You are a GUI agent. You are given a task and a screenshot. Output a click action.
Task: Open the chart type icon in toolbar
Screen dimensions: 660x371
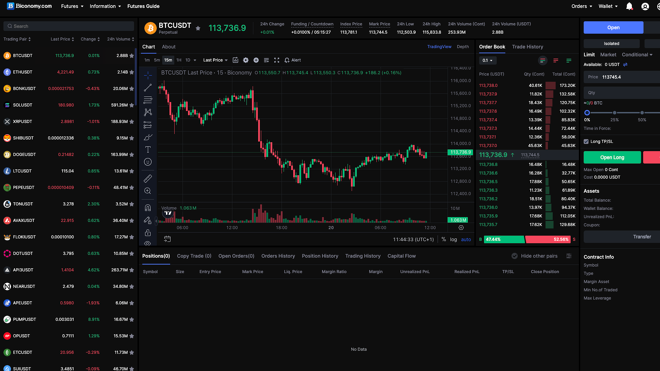pyautogui.click(x=235, y=60)
